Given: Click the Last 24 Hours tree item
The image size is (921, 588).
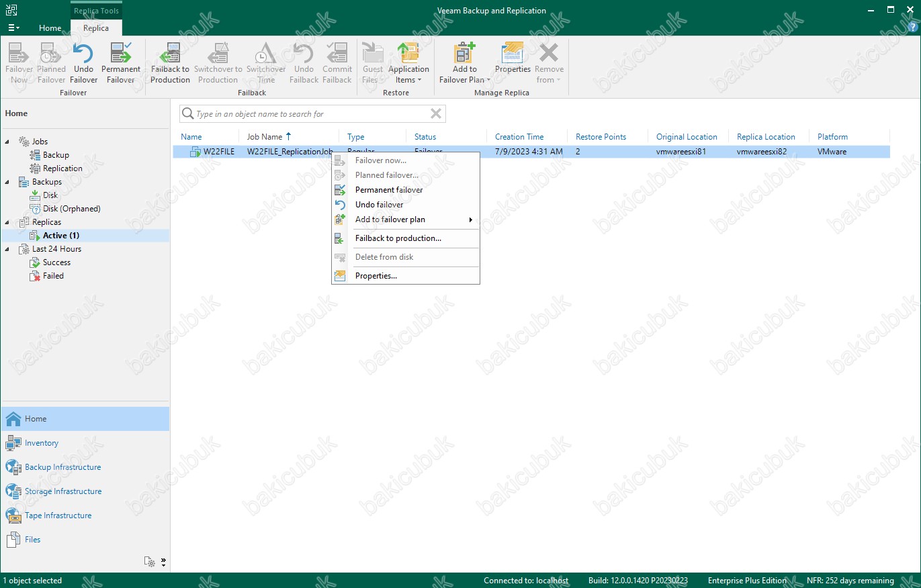Looking at the screenshot, I should 56,249.
